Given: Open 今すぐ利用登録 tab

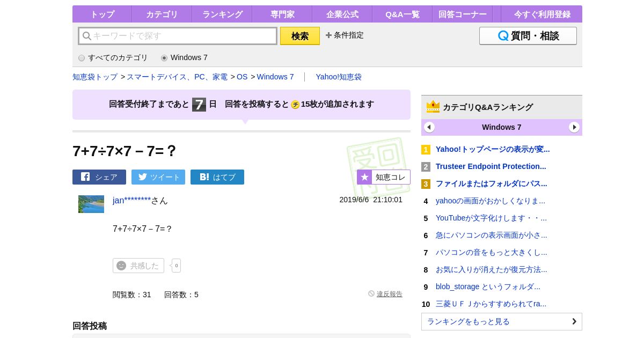Looking at the screenshot, I should (x=542, y=14).
